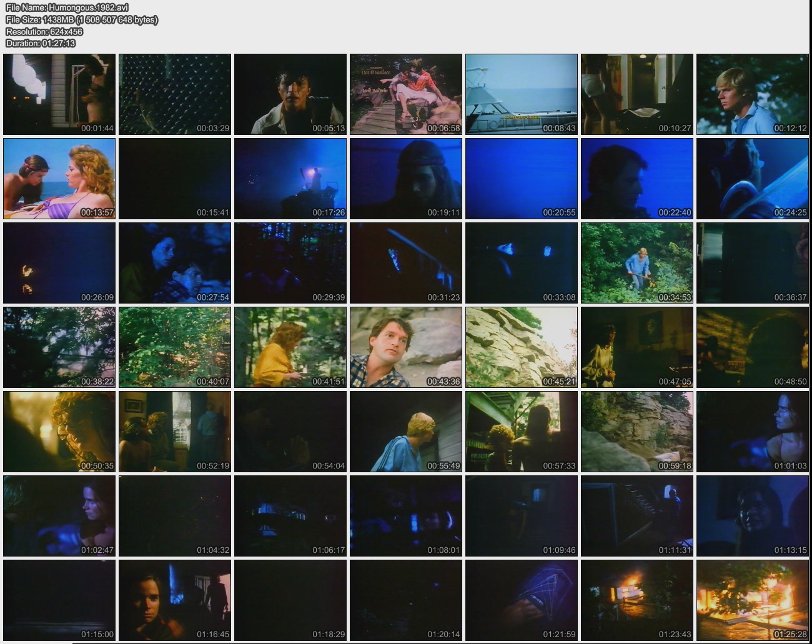Select the rock ledge frame at 00:59:18
The image size is (812, 644).
tap(637, 432)
